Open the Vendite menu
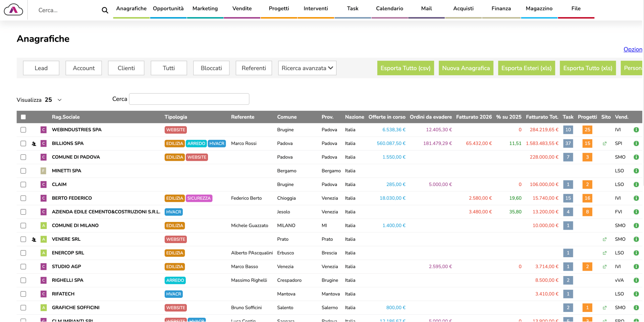The image size is (644, 322). [x=242, y=9]
